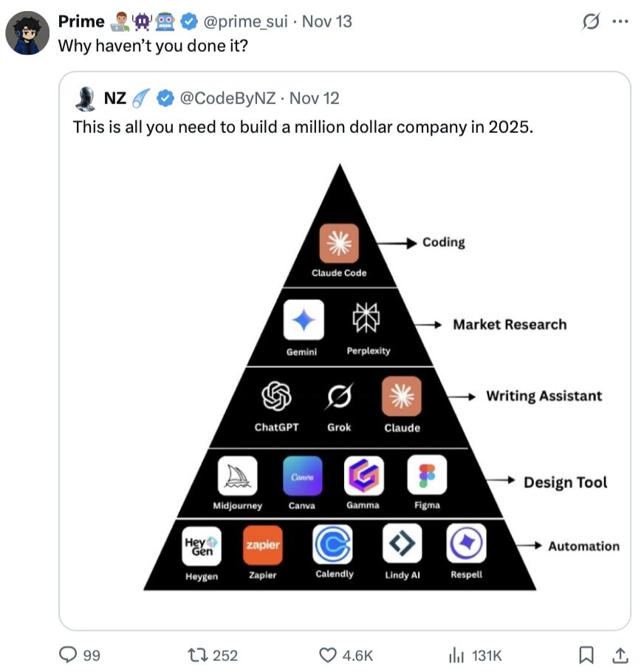
Task: Open the tweet view analytics icon
Action: click(x=456, y=654)
